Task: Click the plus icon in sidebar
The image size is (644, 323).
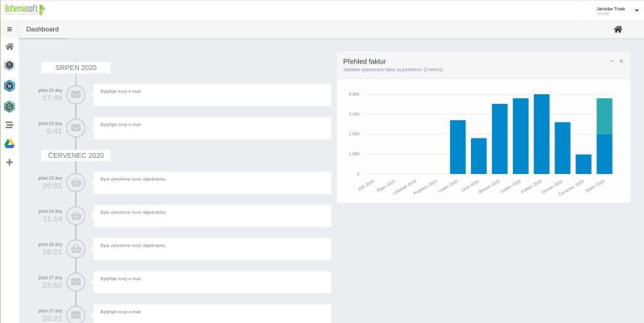Action: click(9, 162)
